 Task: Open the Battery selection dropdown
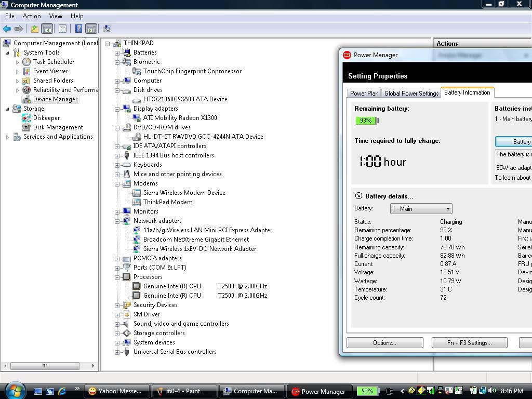pos(447,209)
